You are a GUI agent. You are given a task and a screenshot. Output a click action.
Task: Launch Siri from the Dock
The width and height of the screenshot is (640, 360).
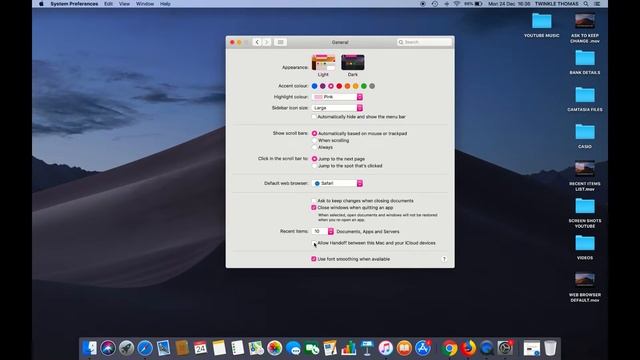108,348
